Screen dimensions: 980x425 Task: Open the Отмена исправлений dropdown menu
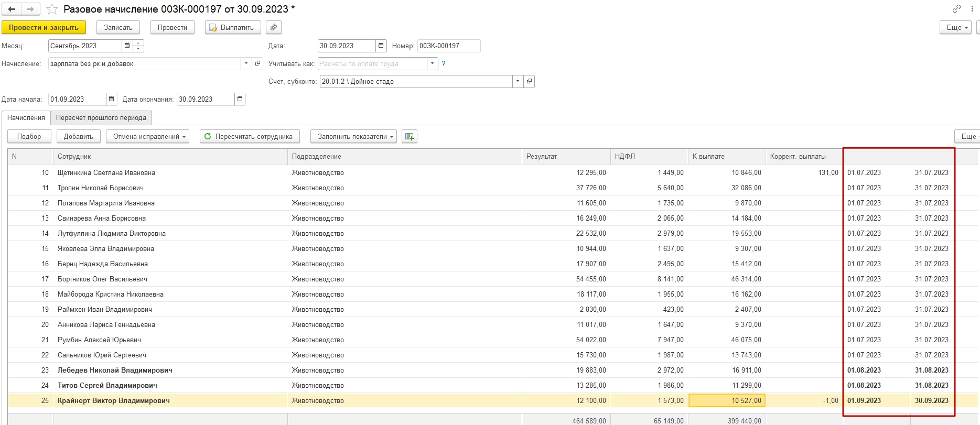click(147, 137)
